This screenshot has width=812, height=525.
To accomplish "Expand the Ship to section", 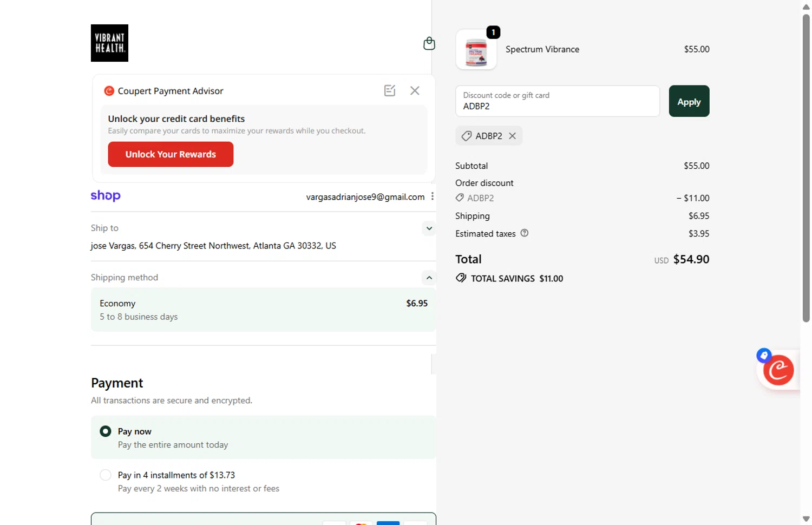I will (429, 228).
